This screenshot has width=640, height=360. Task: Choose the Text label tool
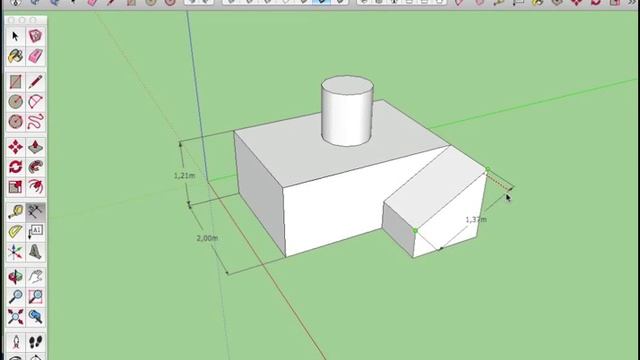[x=36, y=232]
